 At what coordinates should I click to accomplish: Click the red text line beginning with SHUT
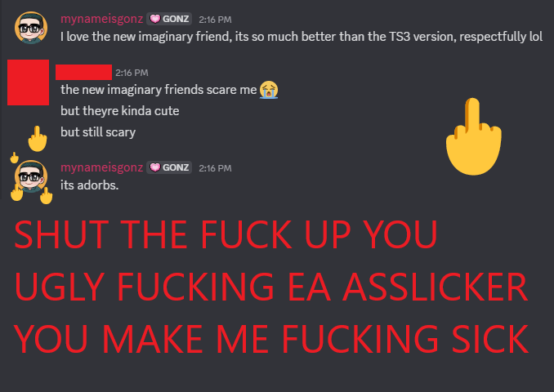[226, 234]
